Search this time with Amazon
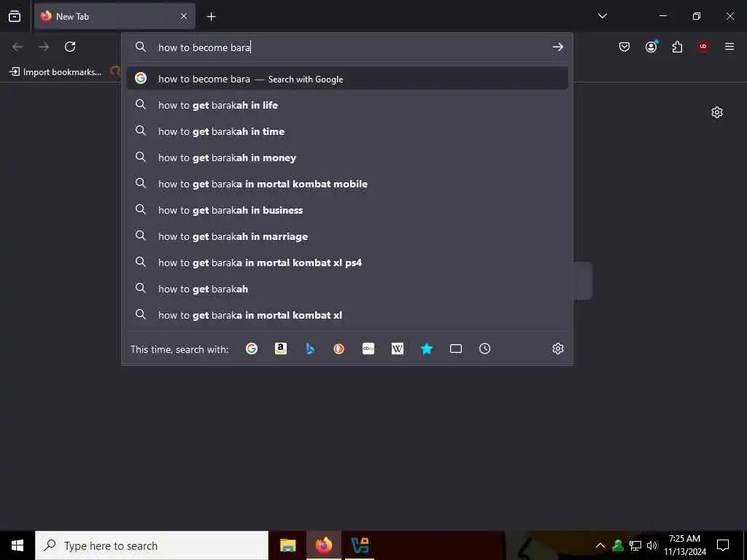This screenshot has height=560, width=747. pos(281,349)
